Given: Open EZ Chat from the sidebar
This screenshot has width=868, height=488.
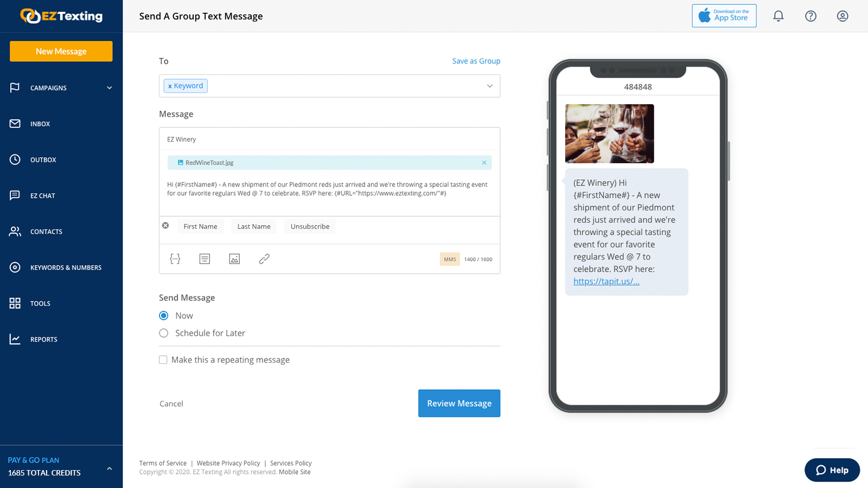Looking at the screenshot, I should 43,195.
